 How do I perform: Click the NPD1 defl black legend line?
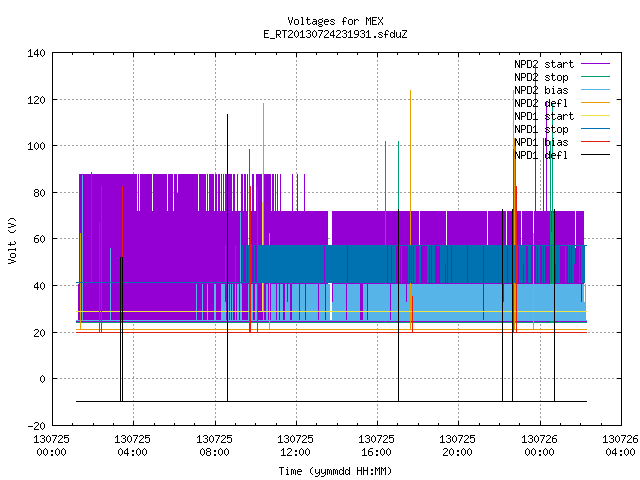595,155
